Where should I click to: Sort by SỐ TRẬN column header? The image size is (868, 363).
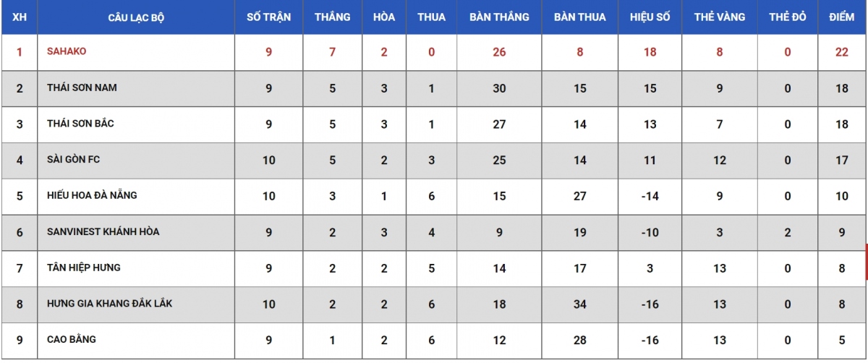tap(268, 17)
